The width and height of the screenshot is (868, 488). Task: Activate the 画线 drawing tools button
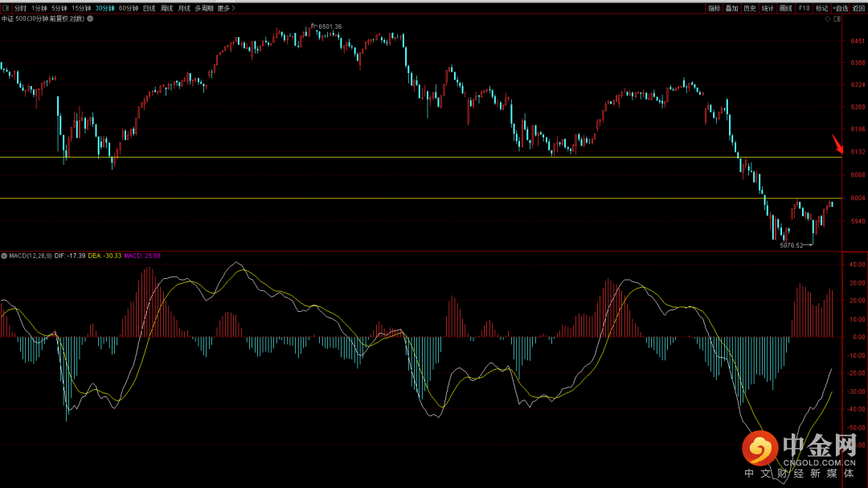click(785, 8)
